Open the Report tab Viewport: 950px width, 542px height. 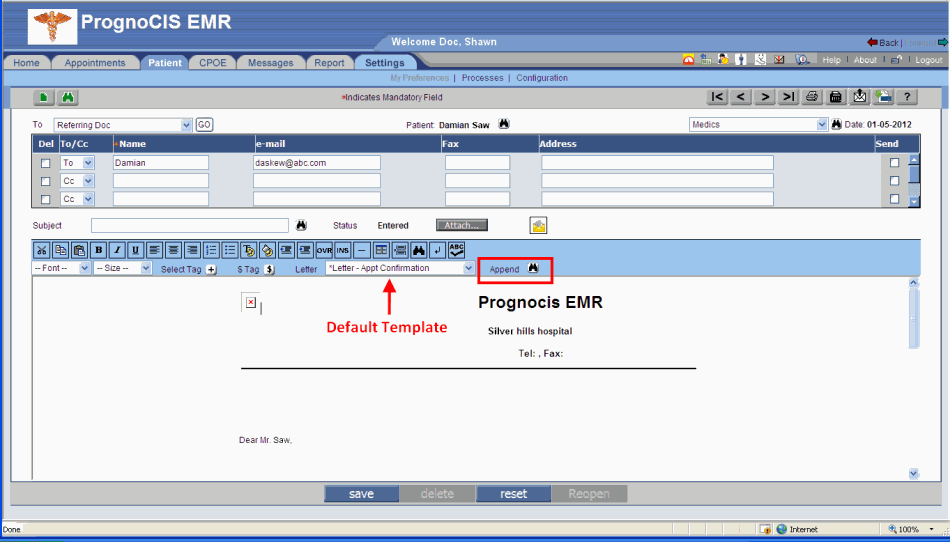329,62
